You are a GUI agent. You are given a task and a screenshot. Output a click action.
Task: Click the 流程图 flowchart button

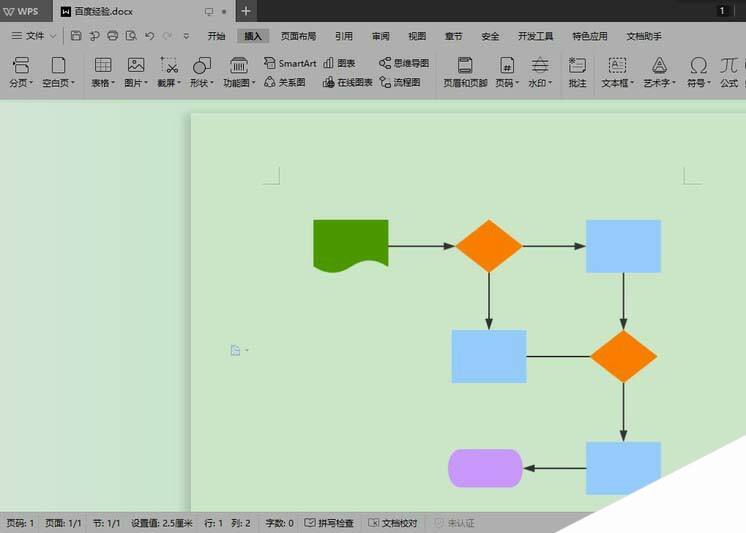click(x=400, y=82)
